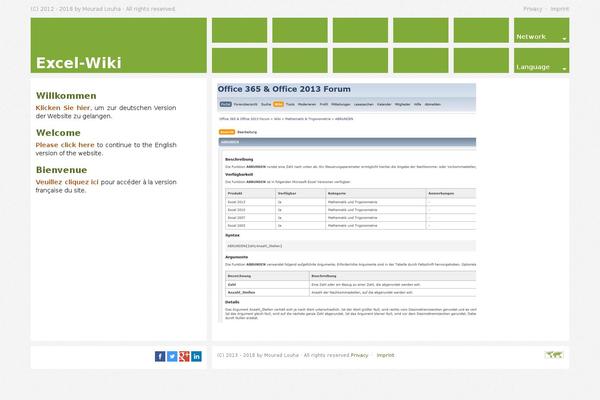Expand the Network dropdown menu

541,30
